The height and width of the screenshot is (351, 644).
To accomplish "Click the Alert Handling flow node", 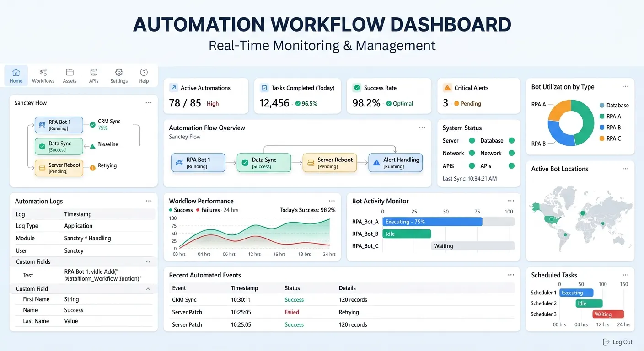I will tap(395, 163).
